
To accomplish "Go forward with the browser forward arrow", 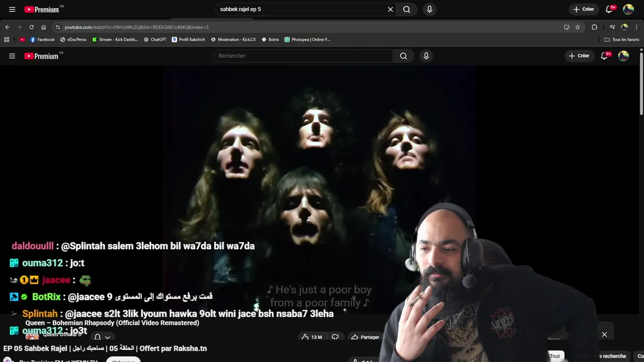I will click(x=19, y=27).
